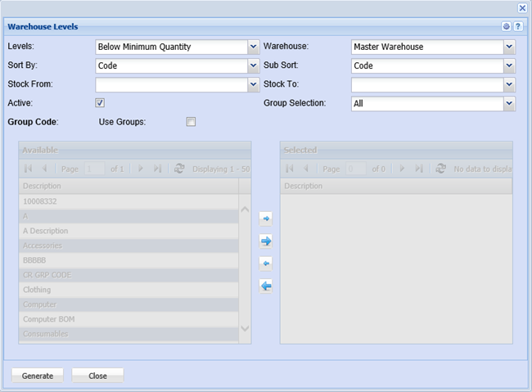Move all items right with double arrow

click(x=265, y=241)
